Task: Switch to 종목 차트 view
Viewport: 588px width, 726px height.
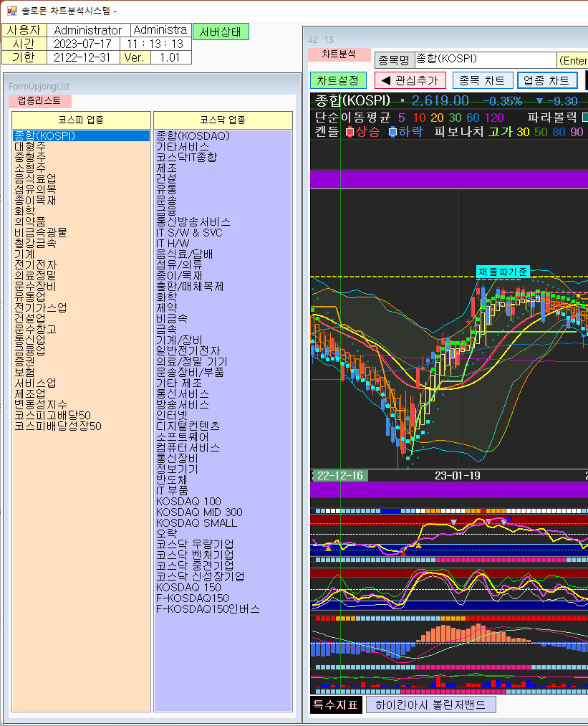Action: pyautogui.click(x=482, y=80)
